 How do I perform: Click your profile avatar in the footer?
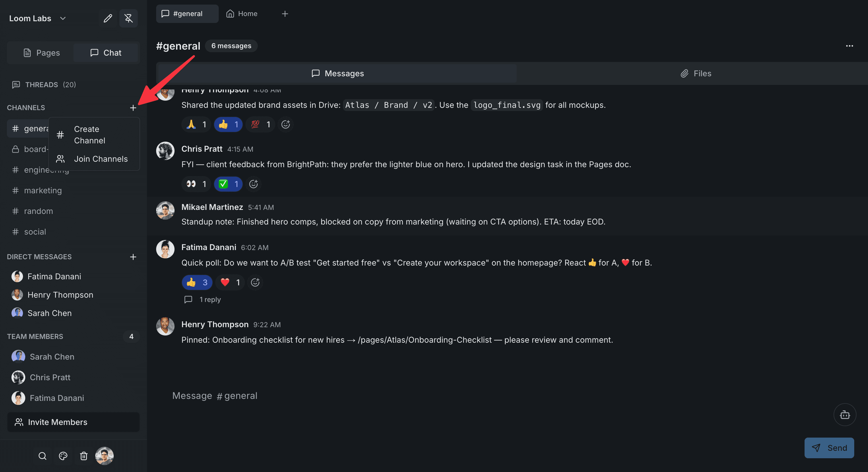point(104,456)
